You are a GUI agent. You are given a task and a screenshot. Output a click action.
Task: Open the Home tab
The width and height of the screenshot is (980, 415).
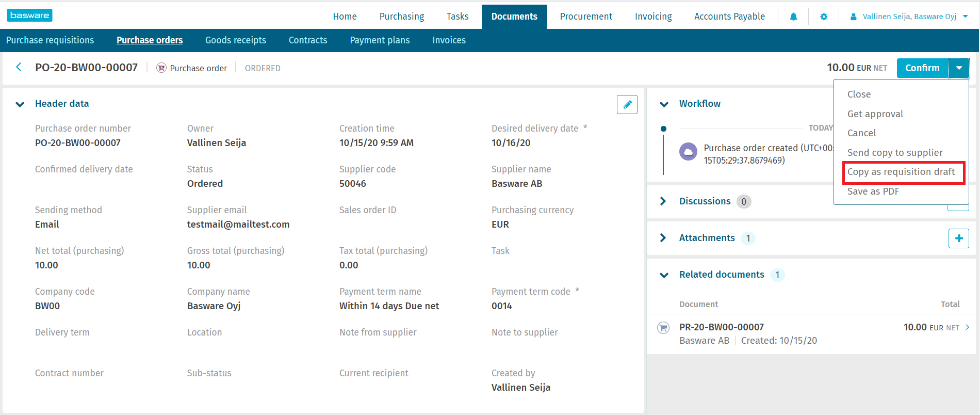[345, 17]
